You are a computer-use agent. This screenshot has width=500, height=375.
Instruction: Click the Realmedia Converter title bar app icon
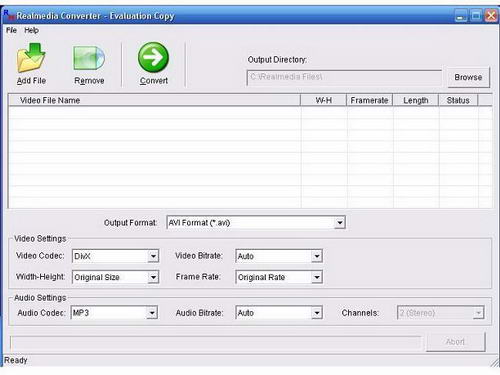(x=9, y=15)
